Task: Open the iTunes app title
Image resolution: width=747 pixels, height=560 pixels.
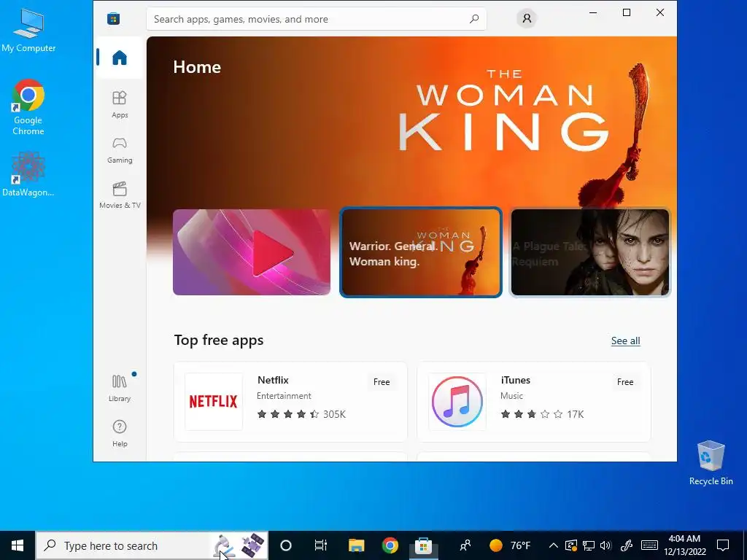Action: click(516, 380)
